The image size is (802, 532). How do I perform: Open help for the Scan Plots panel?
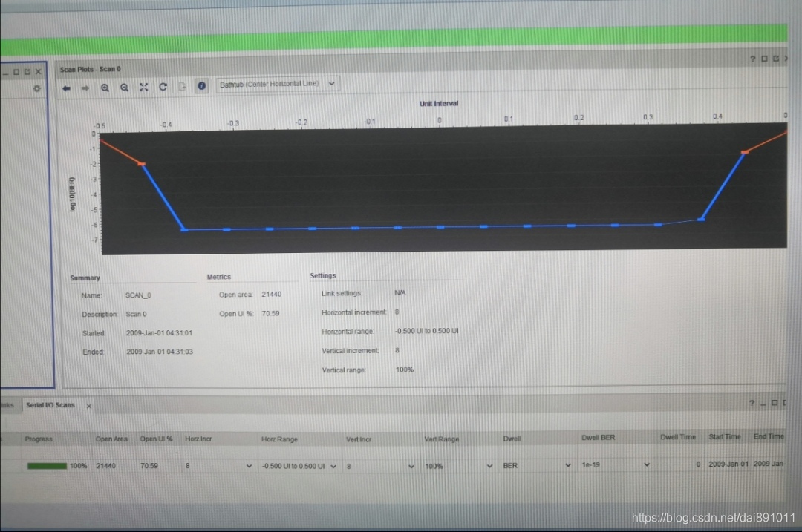click(x=752, y=59)
